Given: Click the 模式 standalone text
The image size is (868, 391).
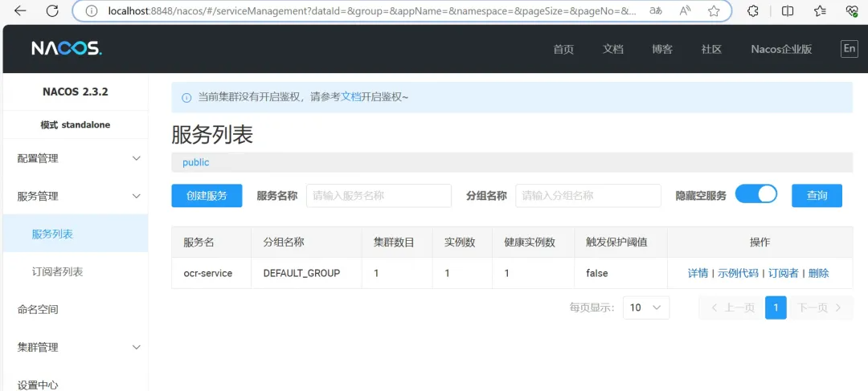Looking at the screenshot, I should point(76,125).
